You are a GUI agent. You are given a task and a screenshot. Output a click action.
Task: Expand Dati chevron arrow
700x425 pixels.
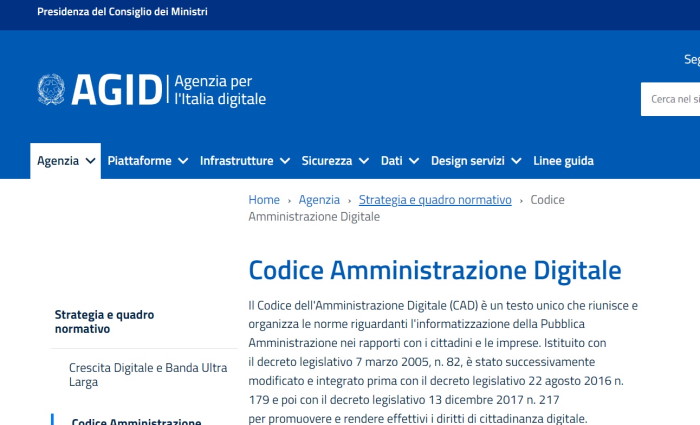[x=414, y=161]
